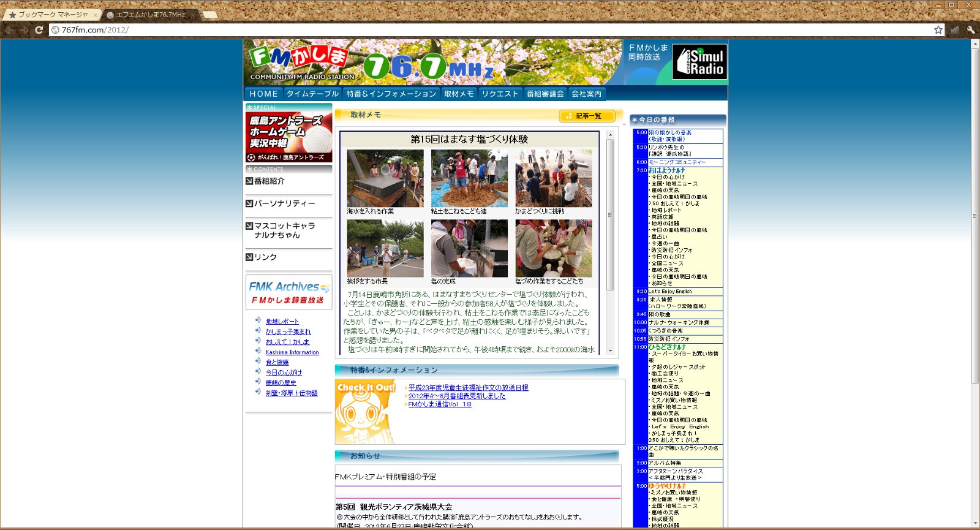Open the Simul Radio logo banner
980x530 pixels.
699,62
